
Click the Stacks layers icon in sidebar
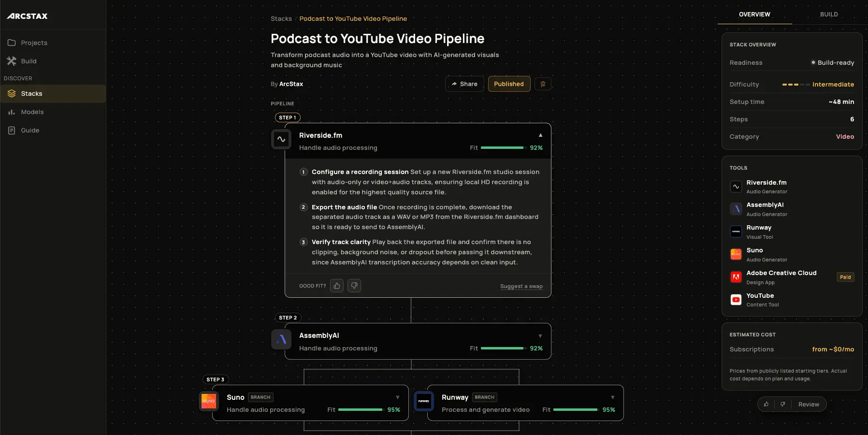pos(12,93)
